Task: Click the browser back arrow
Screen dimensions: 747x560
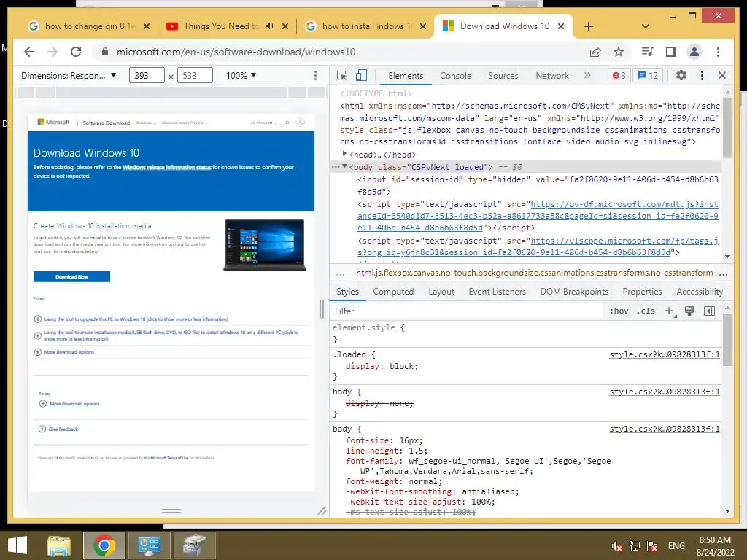Action: [x=29, y=52]
